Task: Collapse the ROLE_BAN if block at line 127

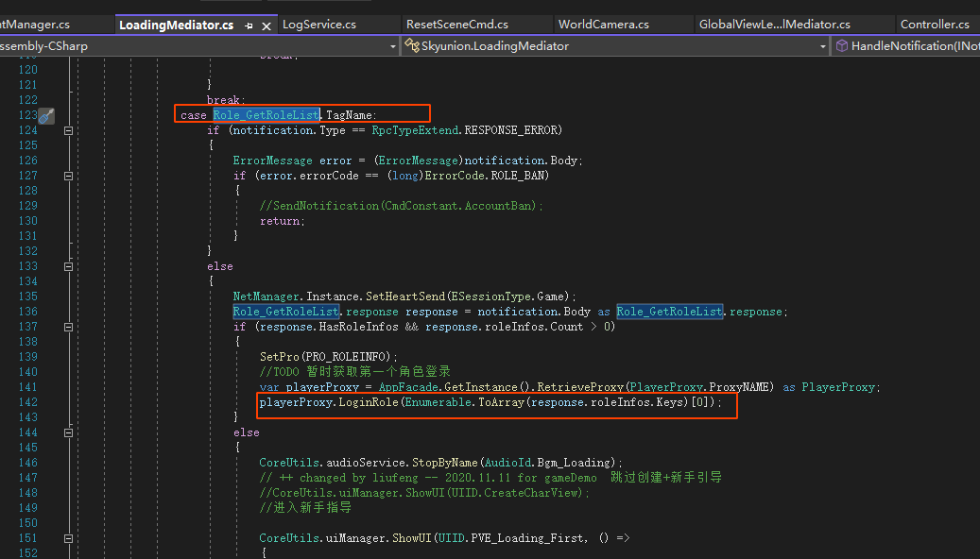Action: pos(68,176)
